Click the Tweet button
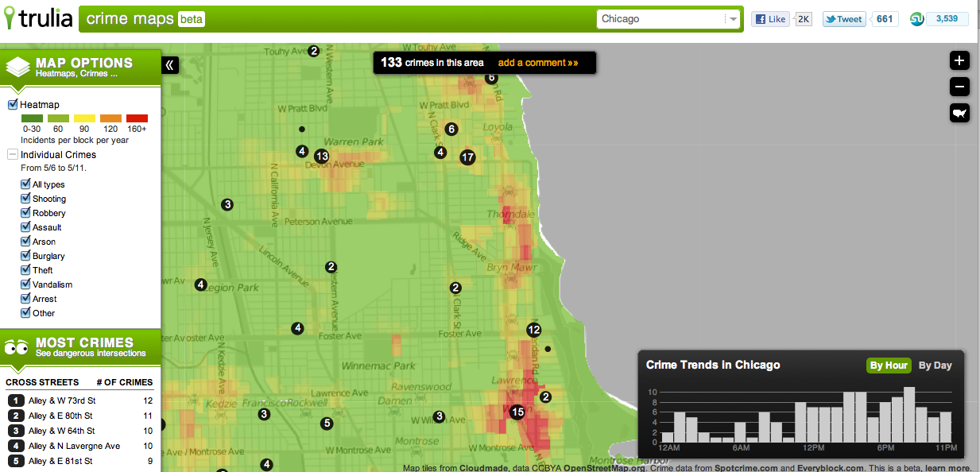980x472 pixels. point(843,18)
